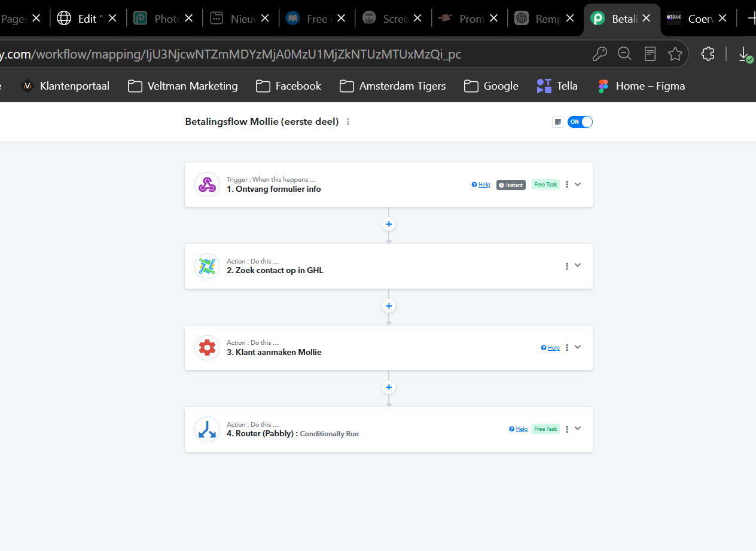Viewport: 756px width, 551px height.
Task: Open Google bookmark folder
Action: 492,86
